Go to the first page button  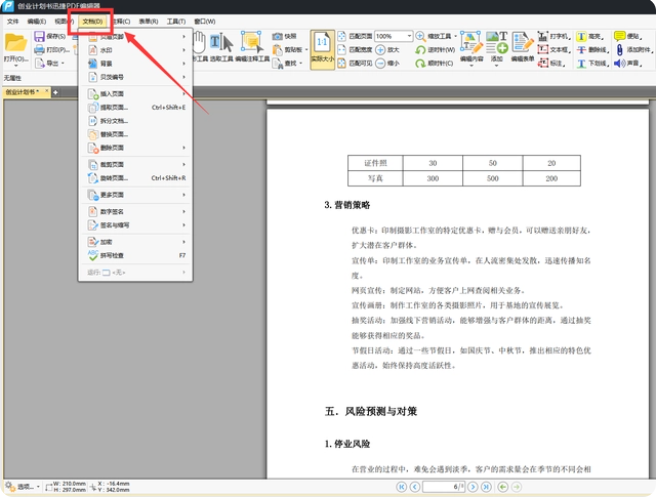pyautogui.click(x=401, y=487)
